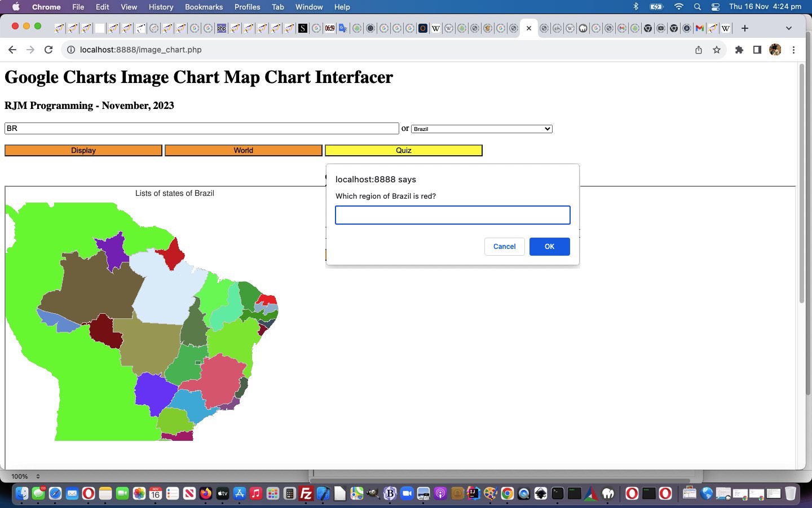Open Terminal from the Dock
The image size is (812, 508).
[x=558, y=494]
